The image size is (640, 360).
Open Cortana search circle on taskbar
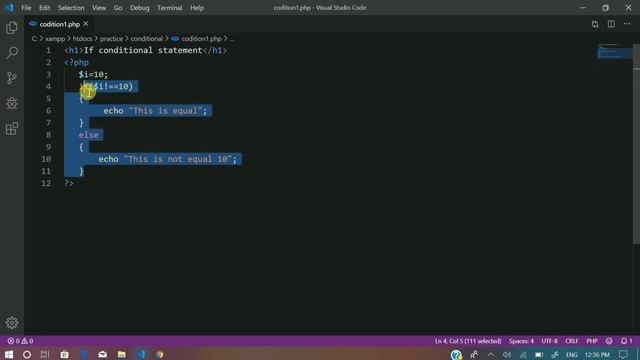27,354
